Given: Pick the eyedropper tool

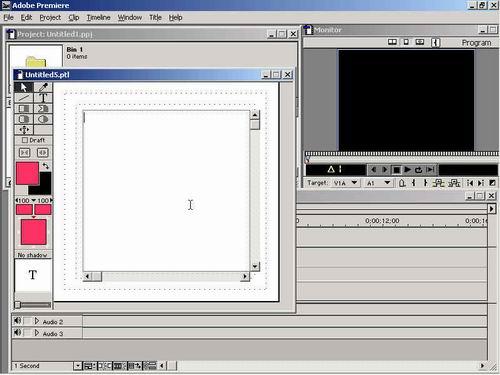Looking at the screenshot, I should pyautogui.click(x=43, y=87).
